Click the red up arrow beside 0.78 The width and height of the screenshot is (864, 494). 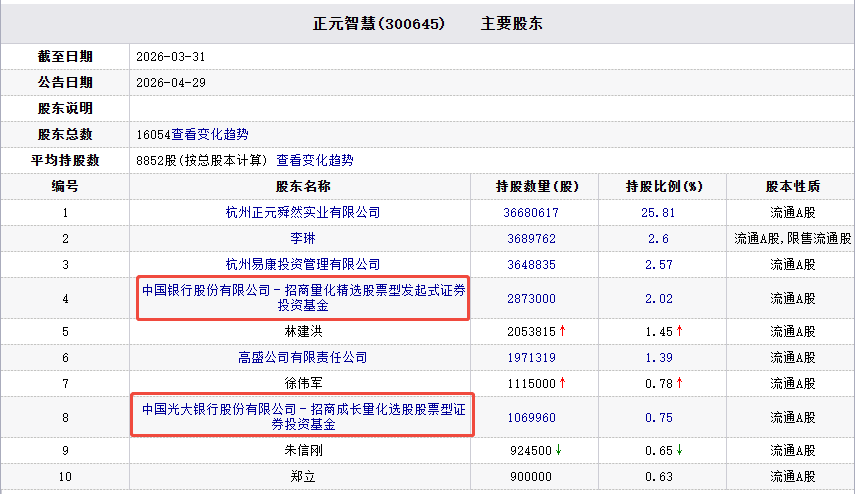pyautogui.click(x=679, y=382)
